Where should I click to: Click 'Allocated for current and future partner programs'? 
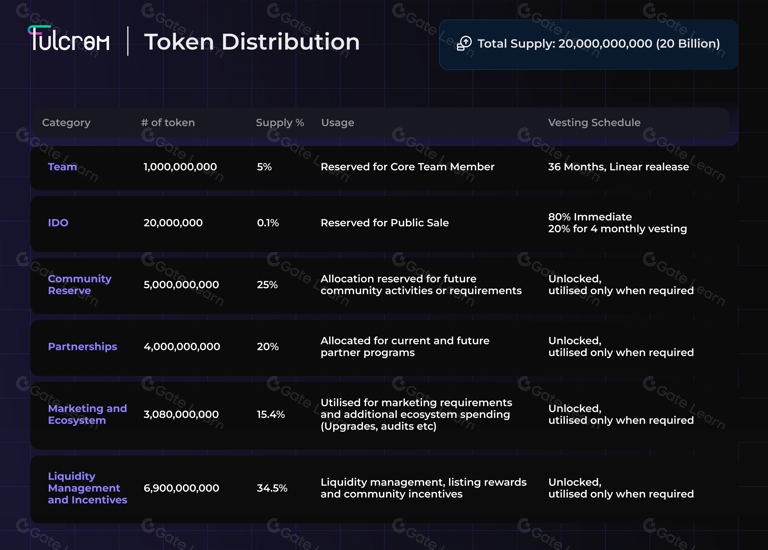click(x=405, y=347)
